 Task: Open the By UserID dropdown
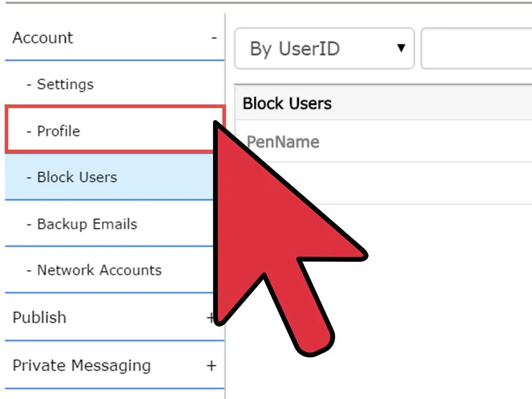(324, 49)
